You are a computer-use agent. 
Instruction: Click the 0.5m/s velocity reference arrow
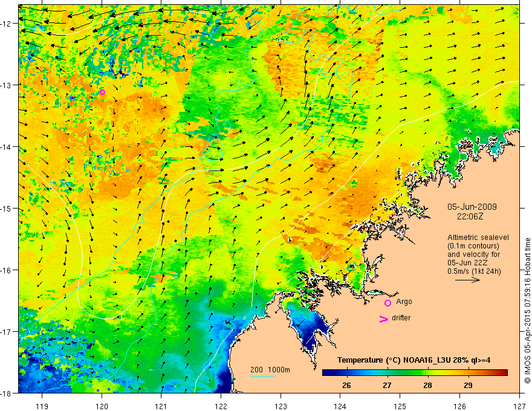click(467, 280)
